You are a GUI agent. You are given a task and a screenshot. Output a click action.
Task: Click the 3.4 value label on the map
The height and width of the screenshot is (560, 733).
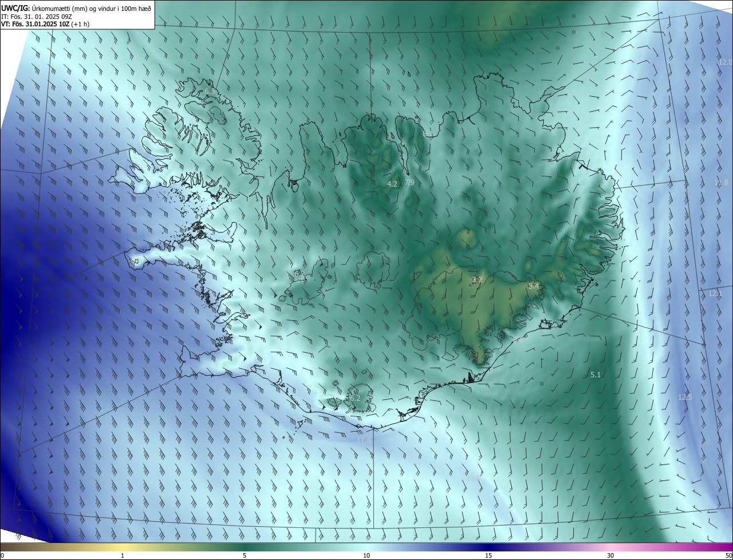[534, 286]
